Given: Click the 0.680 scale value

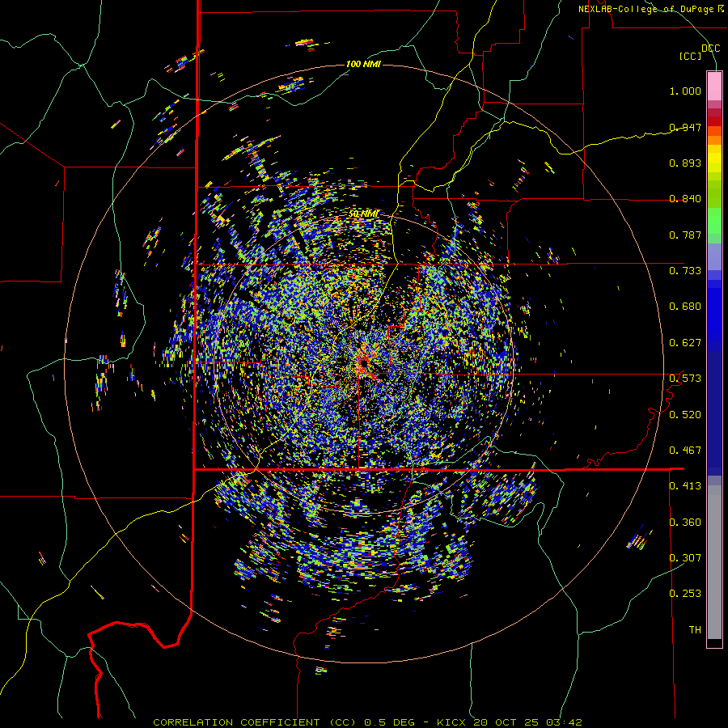Looking at the screenshot, I should pyautogui.click(x=685, y=307).
